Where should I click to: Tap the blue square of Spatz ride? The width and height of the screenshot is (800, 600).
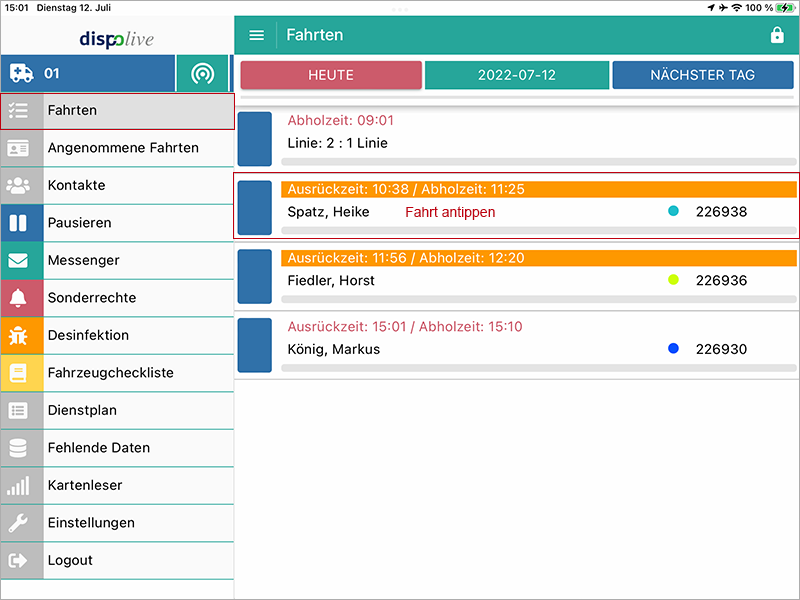[x=255, y=208]
